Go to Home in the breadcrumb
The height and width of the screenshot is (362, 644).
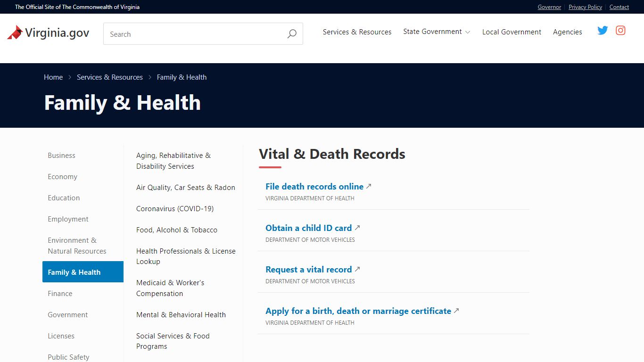pyautogui.click(x=53, y=77)
